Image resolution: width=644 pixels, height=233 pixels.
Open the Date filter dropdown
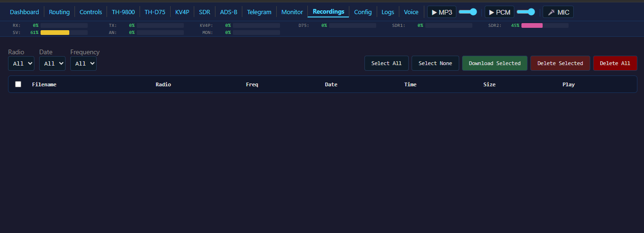pyautogui.click(x=52, y=63)
